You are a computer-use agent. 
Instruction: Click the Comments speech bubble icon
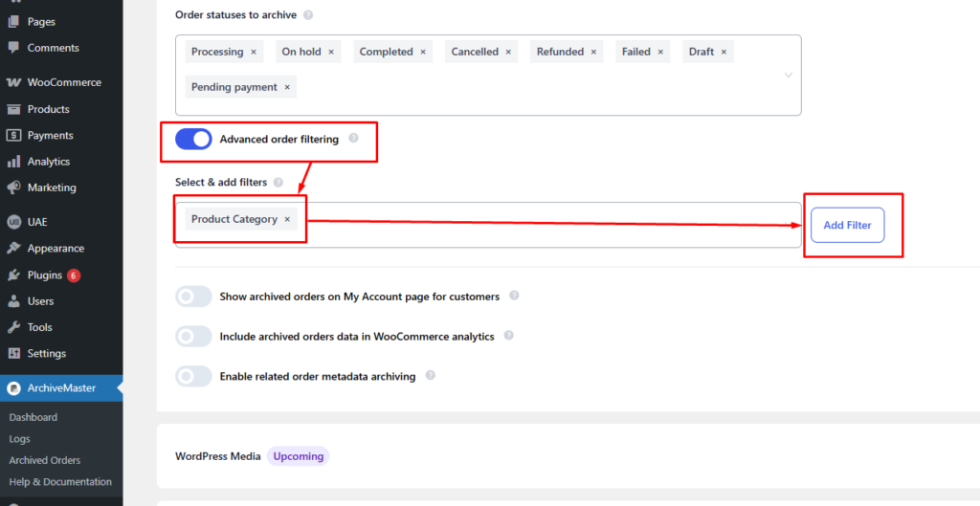tap(13, 48)
